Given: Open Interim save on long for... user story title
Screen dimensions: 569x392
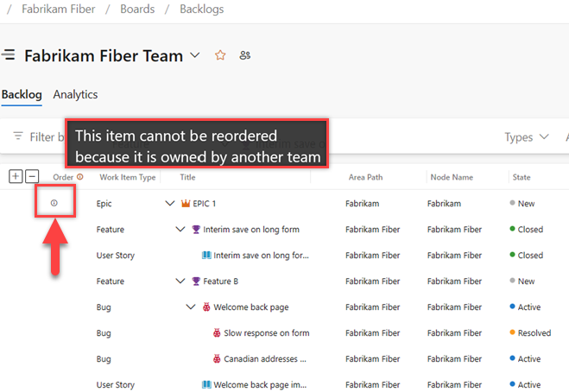Looking at the screenshot, I should pyautogui.click(x=262, y=256).
